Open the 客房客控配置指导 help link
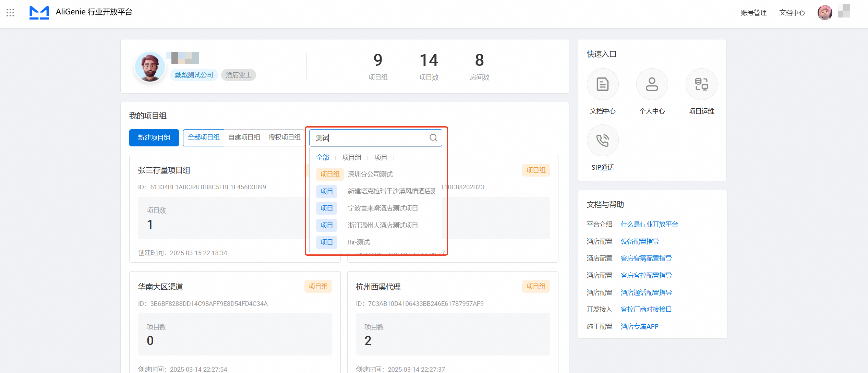Image resolution: width=868 pixels, height=373 pixels. click(646, 275)
